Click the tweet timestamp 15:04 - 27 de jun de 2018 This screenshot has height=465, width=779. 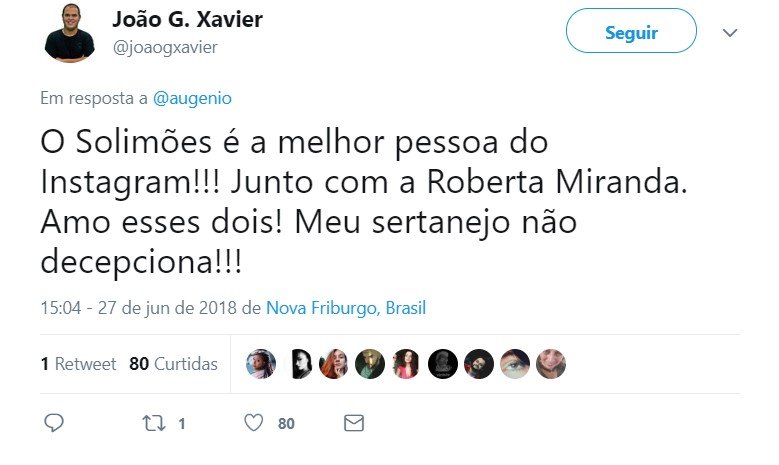[139, 308]
